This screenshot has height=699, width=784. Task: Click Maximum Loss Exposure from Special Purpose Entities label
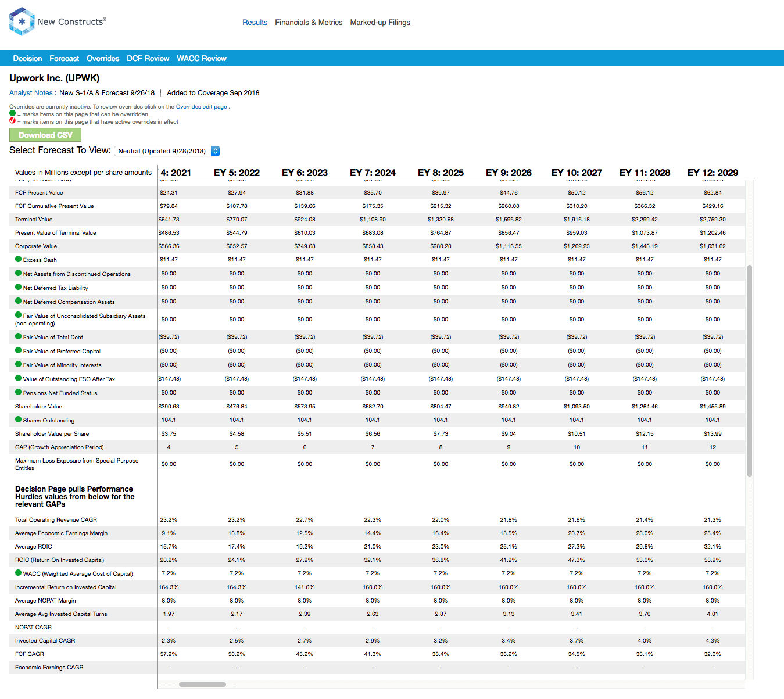[x=77, y=464]
